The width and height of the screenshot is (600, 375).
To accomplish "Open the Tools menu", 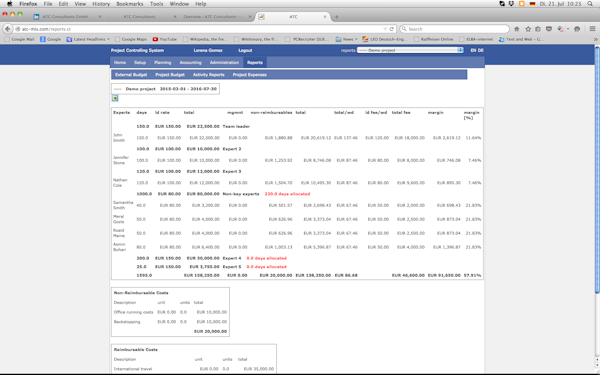I will tap(157, 4).
